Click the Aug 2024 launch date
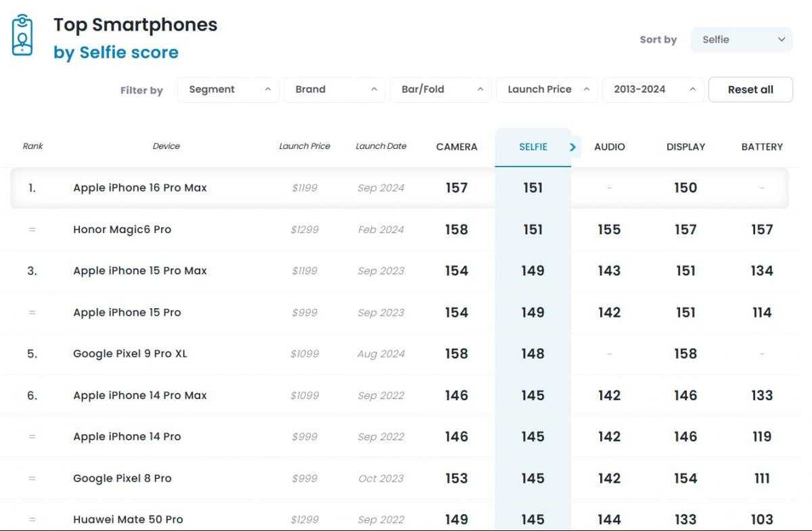Viewport: 812px width, 531px height. [381, 354]
